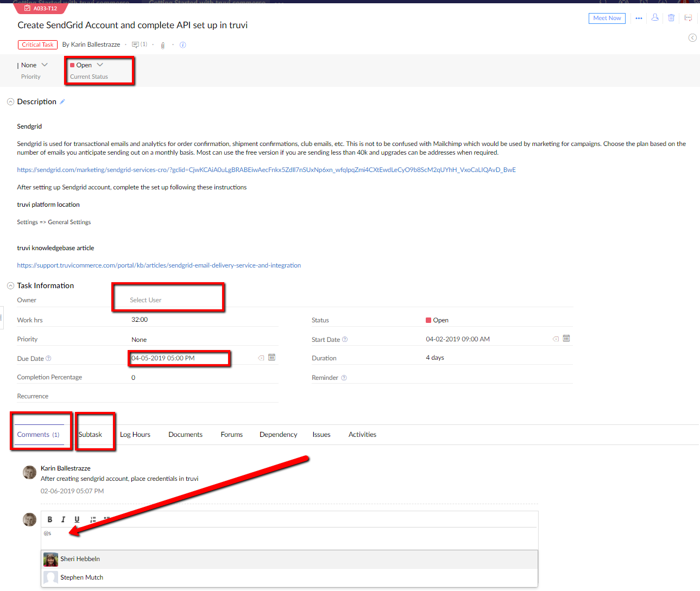Apply underline formatting in the comment editor

coord(77,519)
